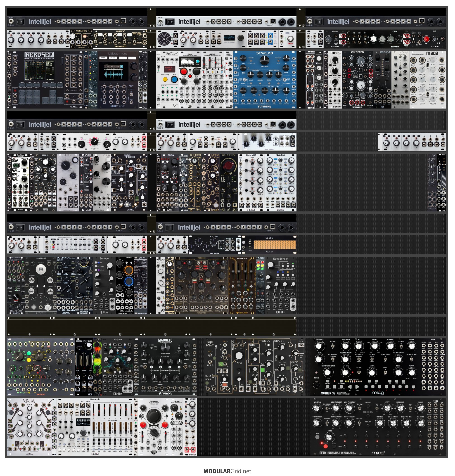Select the Mimeophon module
Viewport: 455px width, 476px height.
click(x=129, y=182)
